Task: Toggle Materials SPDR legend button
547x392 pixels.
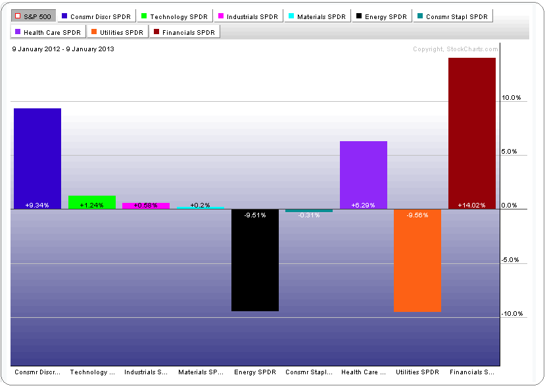Action: [318, 16]
